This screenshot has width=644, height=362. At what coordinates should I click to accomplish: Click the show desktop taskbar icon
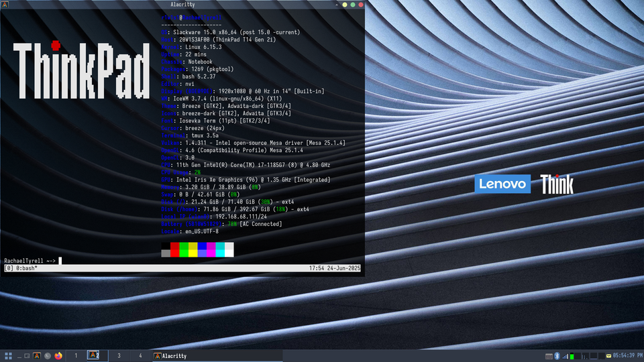click(x=19, y=356)
